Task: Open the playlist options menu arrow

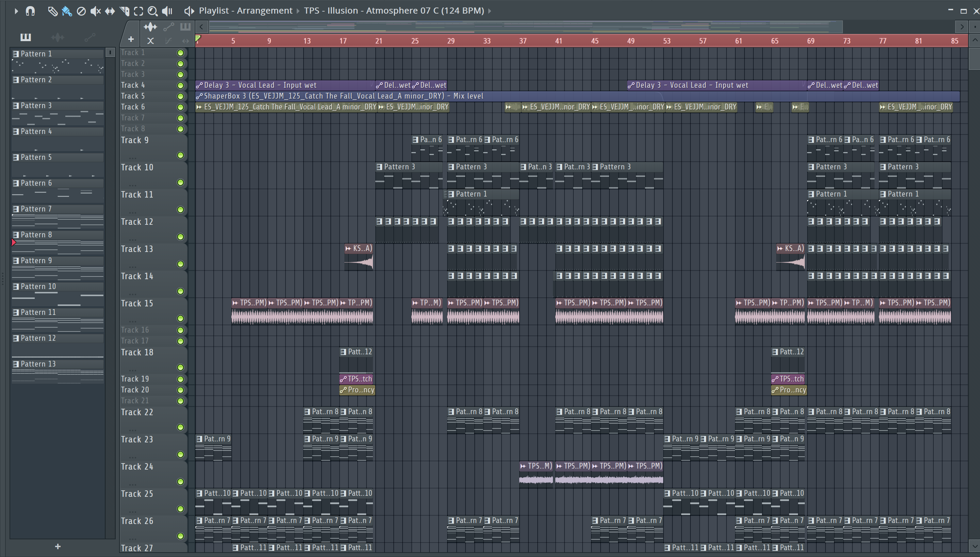Action: pyautogui.click(x=16, y=11)
